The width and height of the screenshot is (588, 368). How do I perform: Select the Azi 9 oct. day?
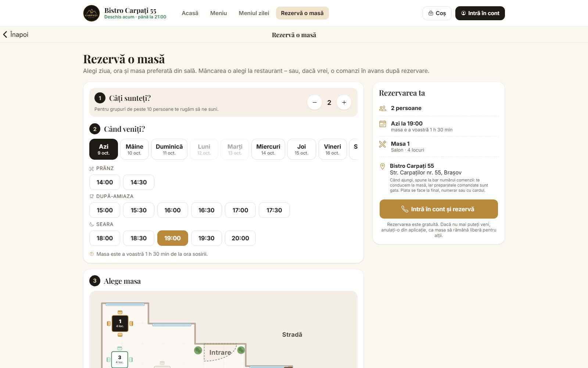tap(104, 149)
